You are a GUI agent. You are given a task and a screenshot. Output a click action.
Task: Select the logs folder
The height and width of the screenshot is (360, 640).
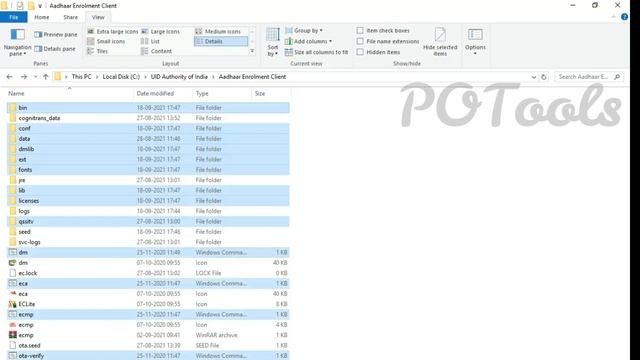tap(148, 211)
